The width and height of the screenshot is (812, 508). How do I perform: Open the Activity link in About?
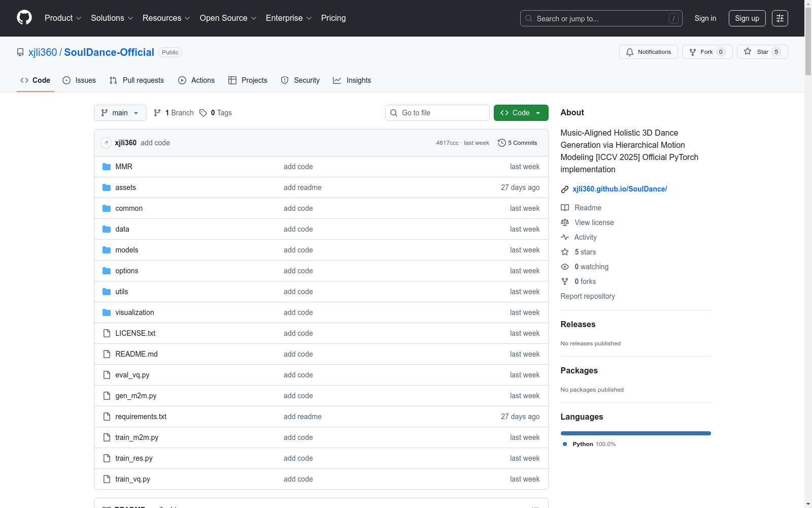[x=579, y=237]
